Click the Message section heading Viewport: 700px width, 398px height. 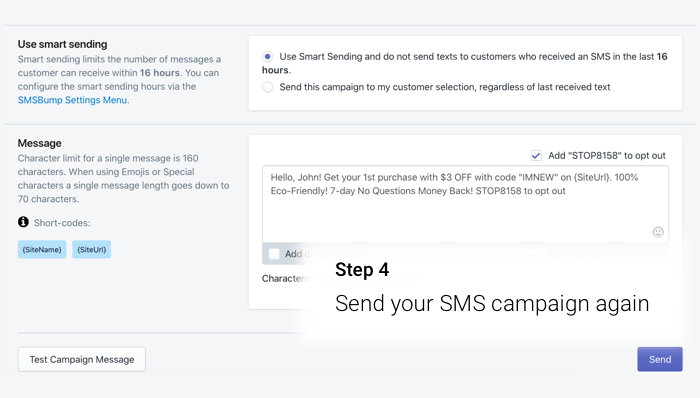click(x=40, y=143)
